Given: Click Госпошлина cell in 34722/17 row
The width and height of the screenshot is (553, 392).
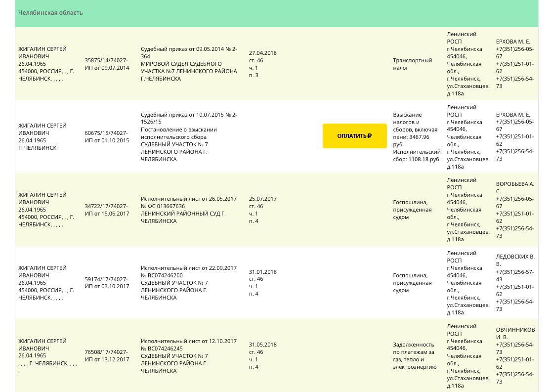Looking at the screenshot, I should [412, 210].
